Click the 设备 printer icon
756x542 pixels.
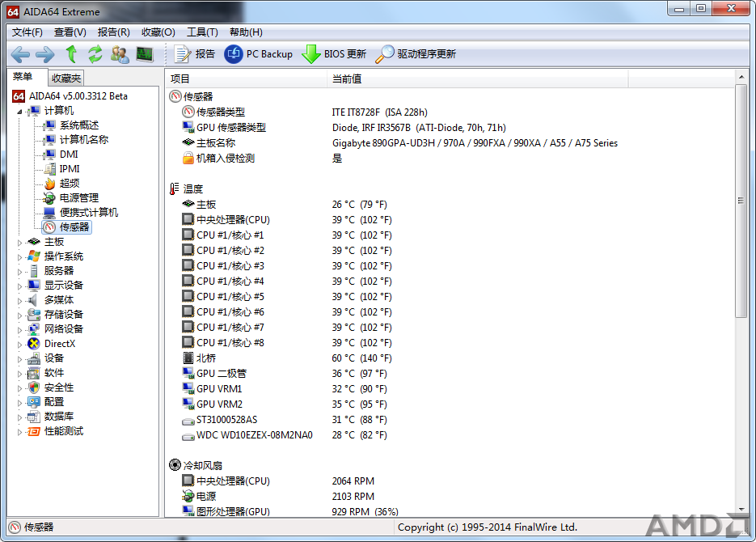(34, 358)
